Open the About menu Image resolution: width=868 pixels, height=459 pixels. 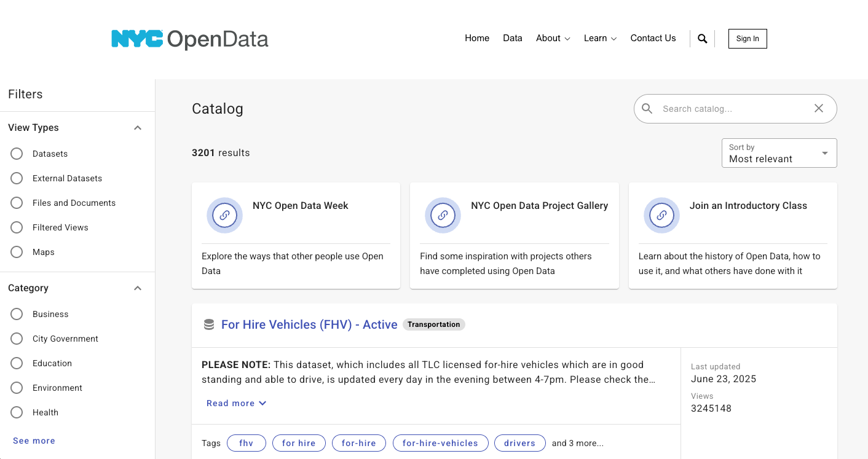(x=553, y=38)
